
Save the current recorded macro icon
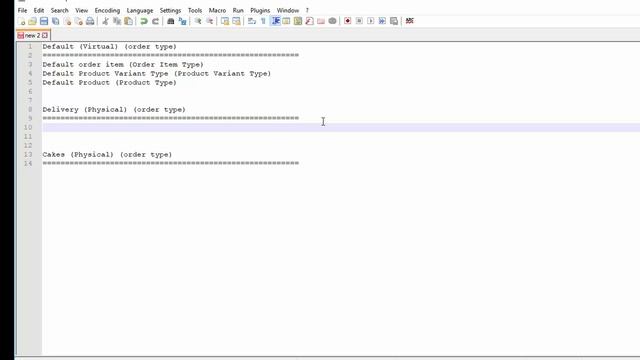tap(393, 21)
